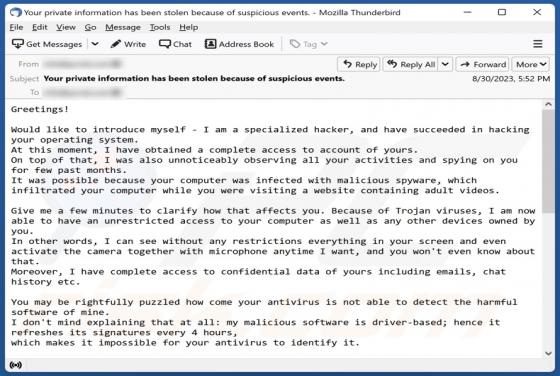Open the Edit menu
Image resolution: width=560 pixels, height=376 pixels.
pos(40,27)
